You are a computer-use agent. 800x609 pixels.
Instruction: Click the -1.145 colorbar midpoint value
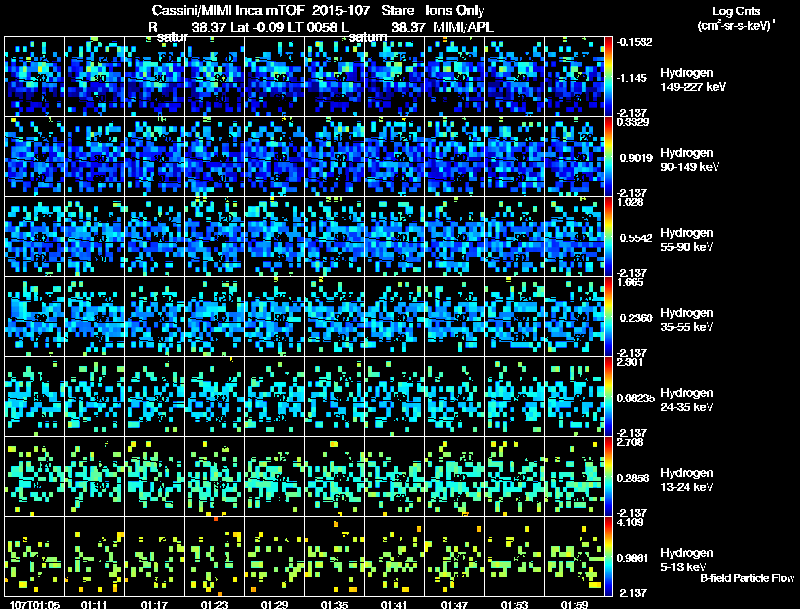tap(633, 78)
